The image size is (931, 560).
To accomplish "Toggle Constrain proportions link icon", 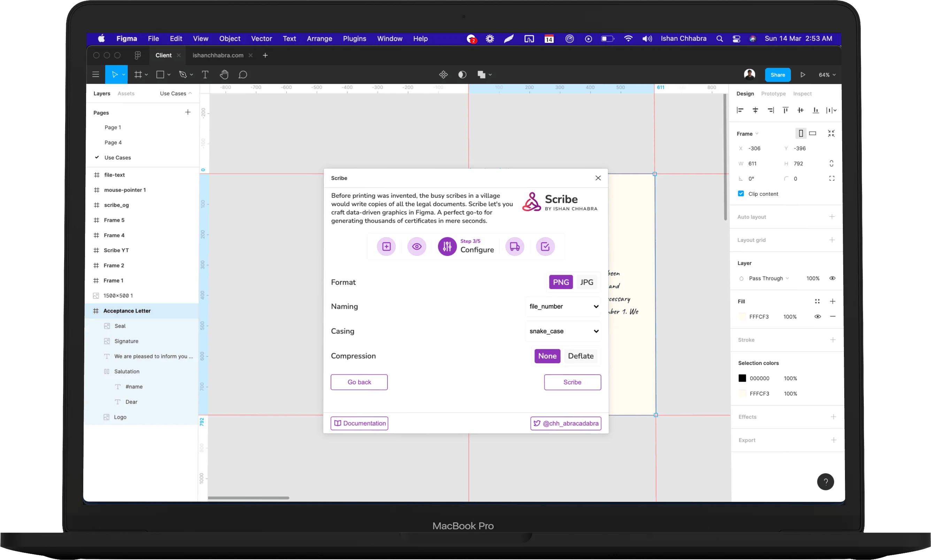I will [831, 163].
